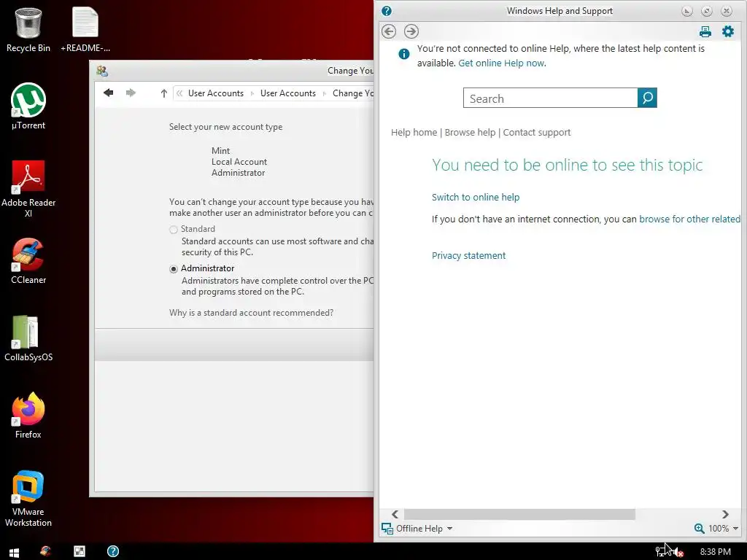Go forward in User Accounts window

[131, 93]
